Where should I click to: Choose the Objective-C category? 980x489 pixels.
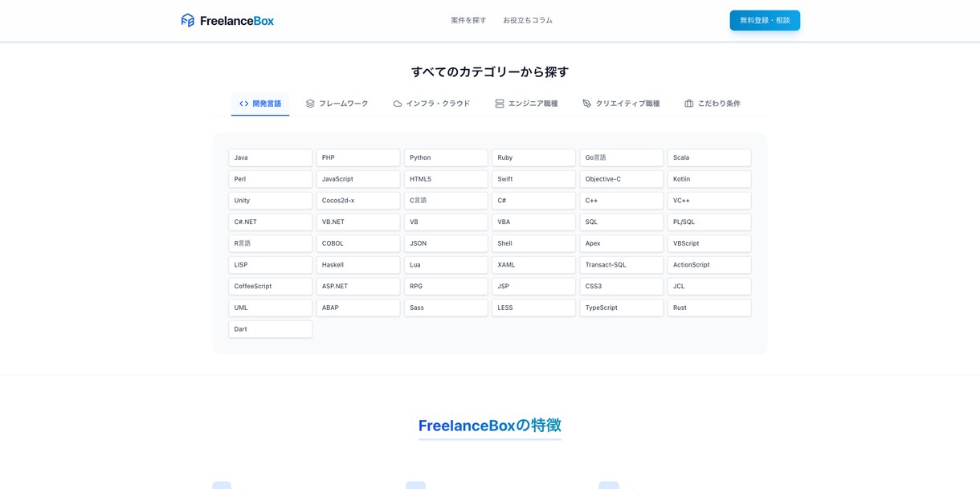[622, 179]
